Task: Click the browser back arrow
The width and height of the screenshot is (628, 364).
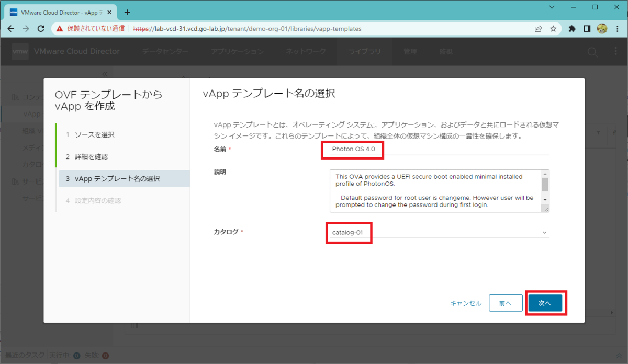Action: [11, 29]
